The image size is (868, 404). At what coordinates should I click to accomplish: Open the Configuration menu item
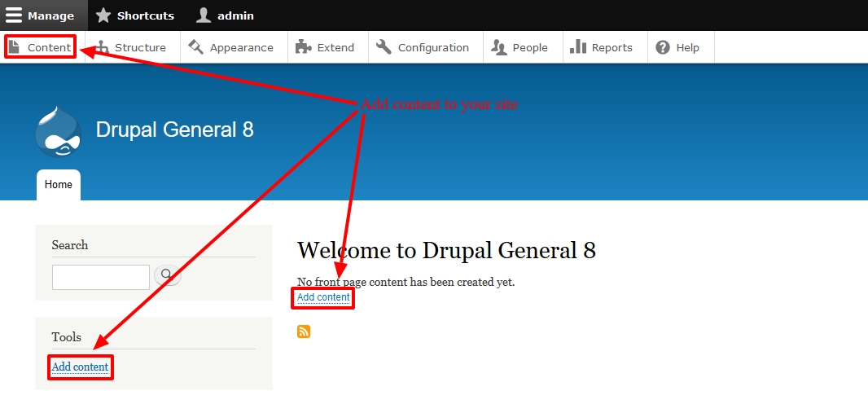click(426, 47)
